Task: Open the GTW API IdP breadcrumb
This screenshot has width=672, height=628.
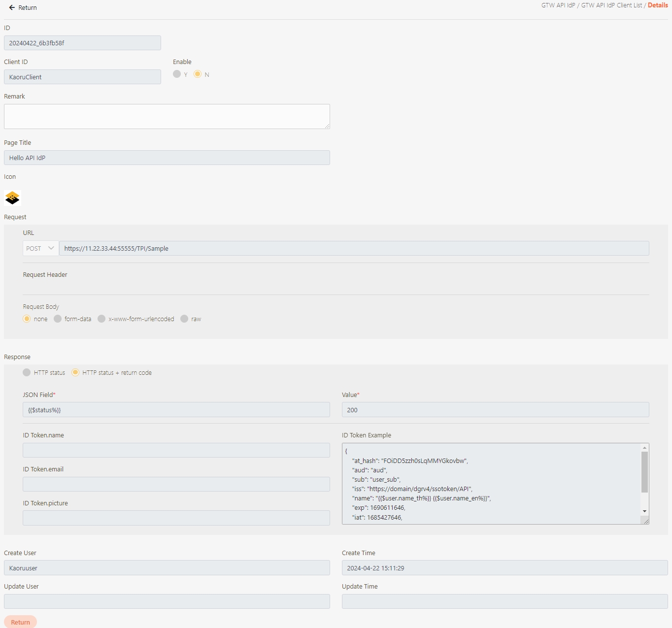Action: coord(558,5)
